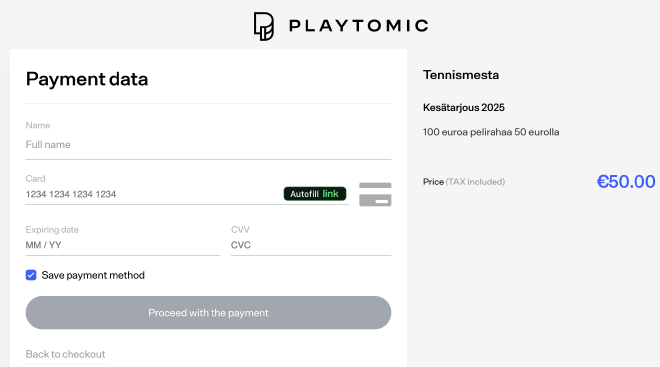660x367 pixels.
Task: Open the Back to checkout link
Action: point(65,354)
